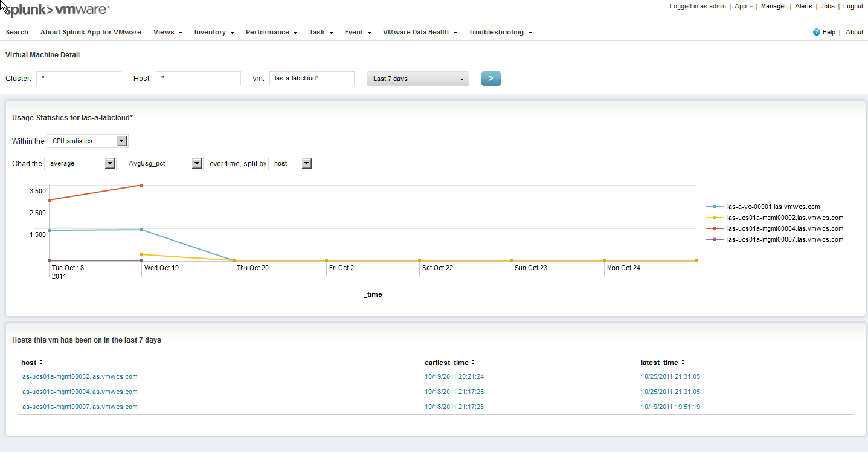Sort by latest_time column arrows
Image resolution: width=868 pixels, height=452 pixels.
683,363
